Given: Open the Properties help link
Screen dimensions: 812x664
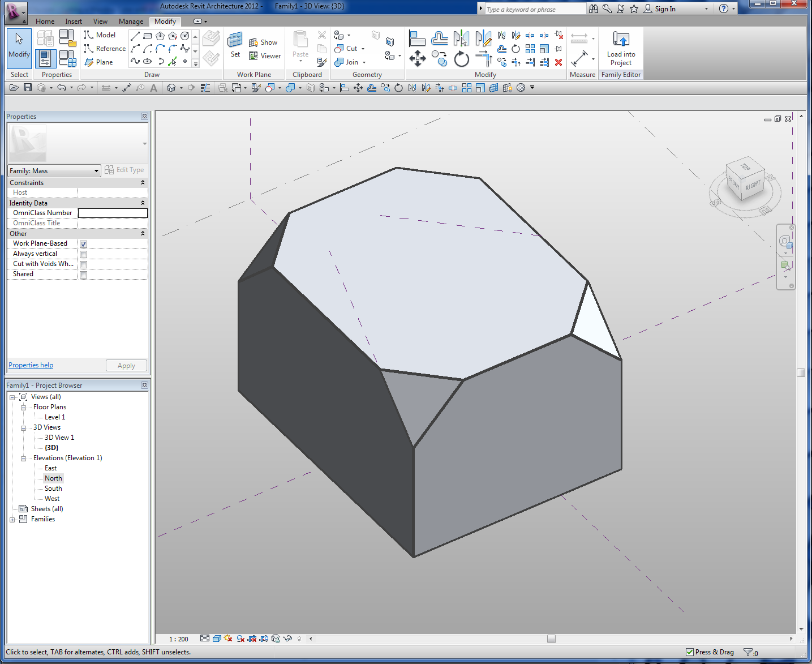Looking at the screenshot, I should [31, 365].
